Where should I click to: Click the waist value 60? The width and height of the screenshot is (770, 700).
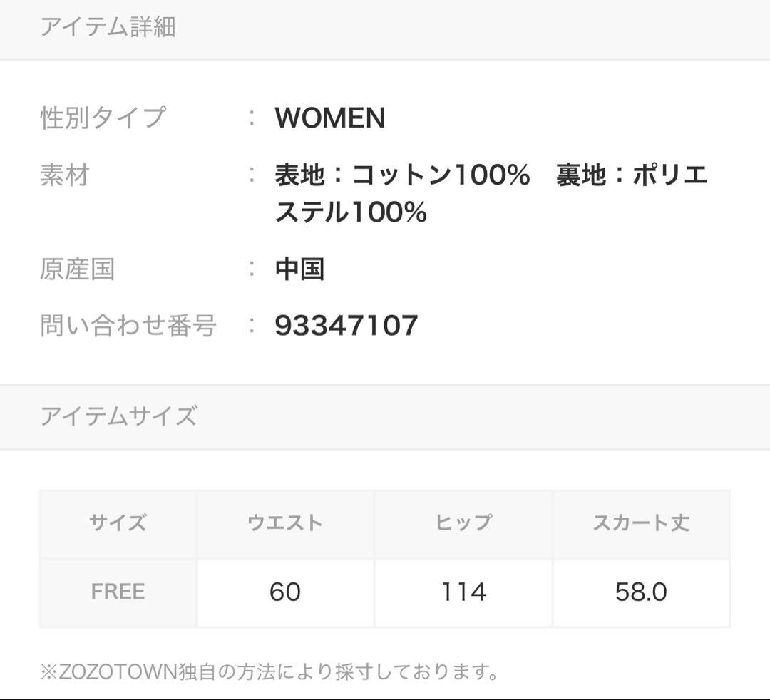(285, 592)
